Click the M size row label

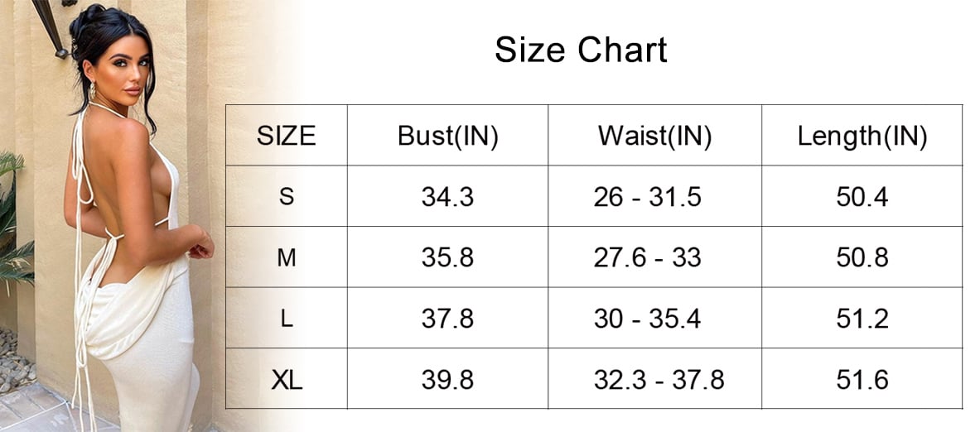click(287, 257)
